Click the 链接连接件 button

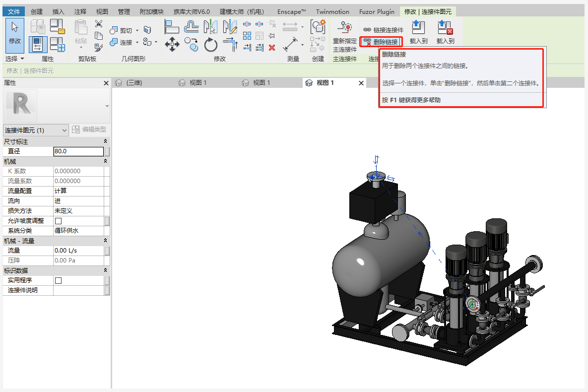[x=383, y=30]
